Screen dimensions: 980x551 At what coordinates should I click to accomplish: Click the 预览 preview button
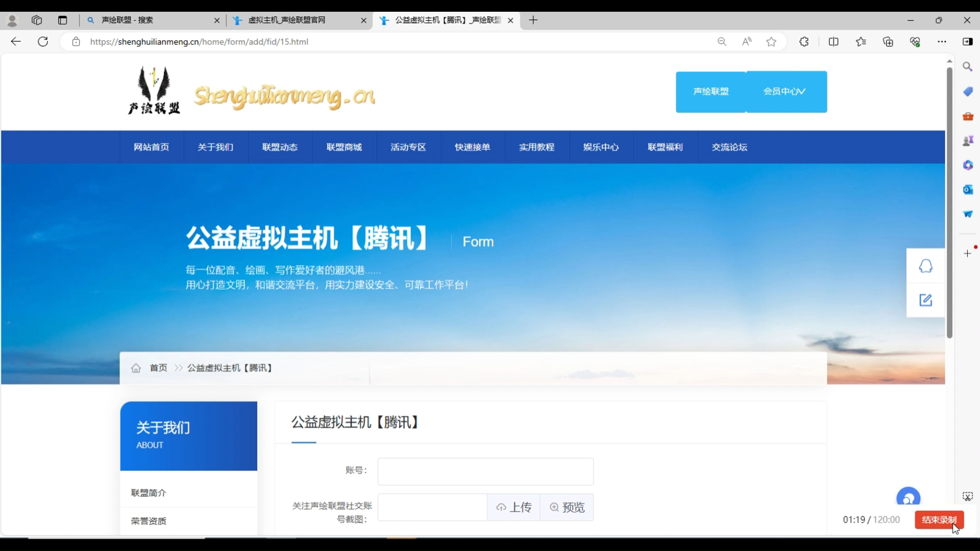point(567,507)
